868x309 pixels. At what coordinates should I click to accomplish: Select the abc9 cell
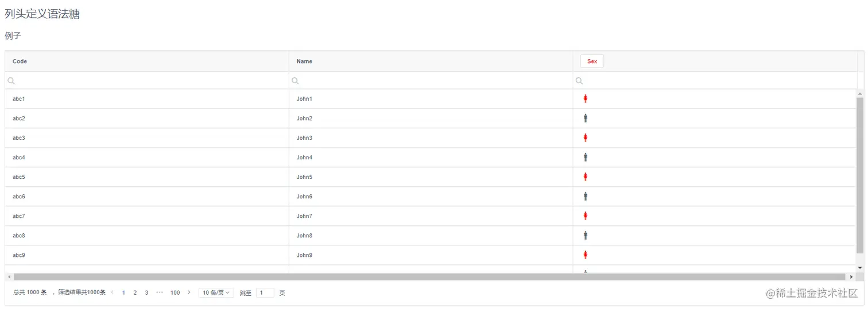(x=147, y=255)
